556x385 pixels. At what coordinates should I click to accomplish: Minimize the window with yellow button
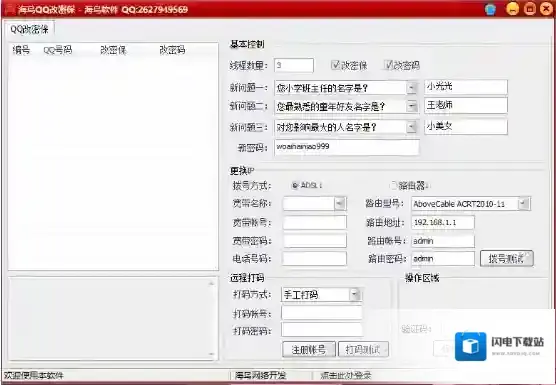512,9
